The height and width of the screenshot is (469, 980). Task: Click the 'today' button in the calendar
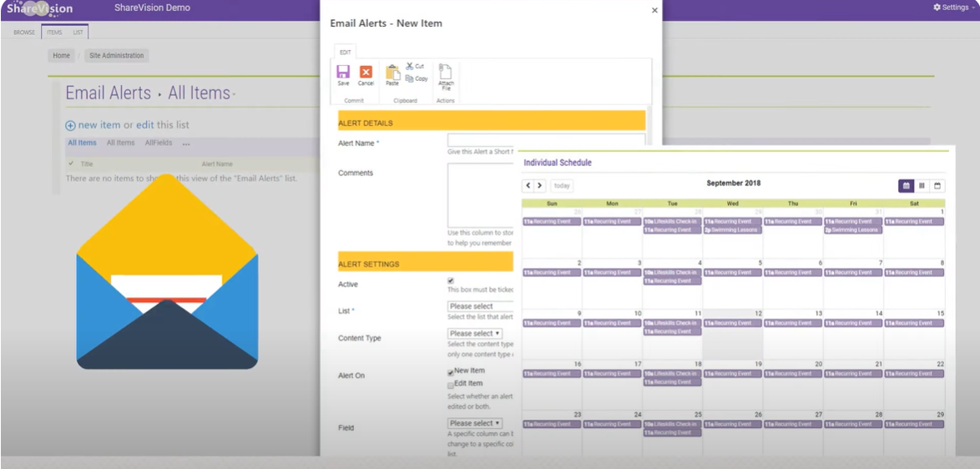click(562, 185)
